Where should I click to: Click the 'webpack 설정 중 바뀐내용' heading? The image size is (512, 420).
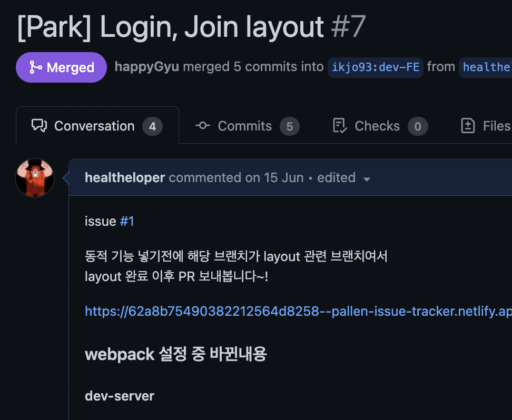(x=176, y=354)
